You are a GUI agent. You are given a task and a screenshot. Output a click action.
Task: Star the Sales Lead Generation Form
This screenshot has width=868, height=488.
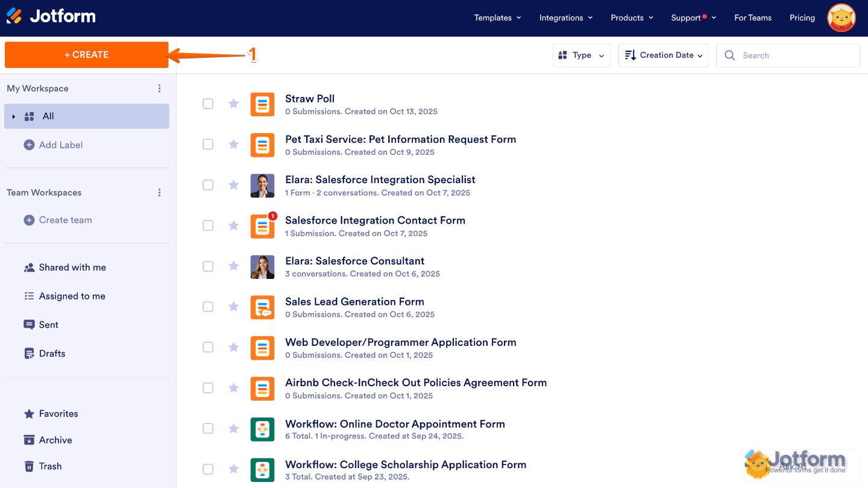[x=234, y=307]
